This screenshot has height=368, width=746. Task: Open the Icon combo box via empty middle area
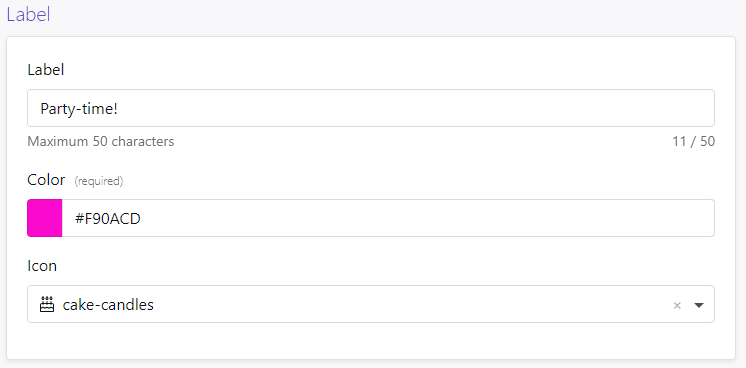point(409,304)
